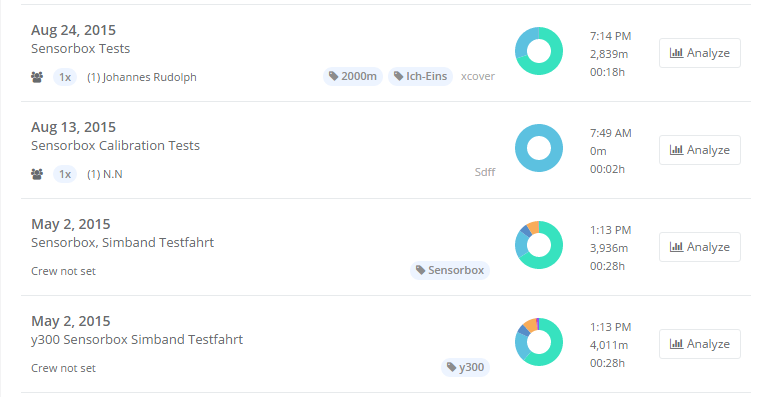Analyze the Aug 24 Sensorbox Tests session
768x397 pixels.
(699, 53)
